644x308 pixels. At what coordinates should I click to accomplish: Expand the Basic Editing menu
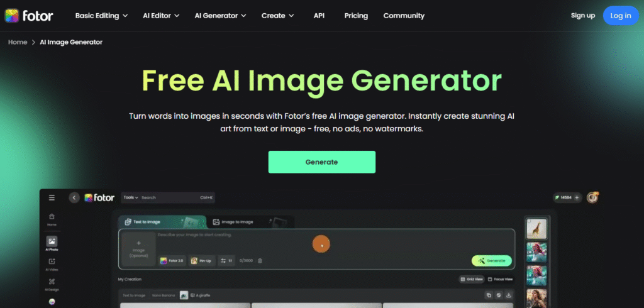[101, 16]
